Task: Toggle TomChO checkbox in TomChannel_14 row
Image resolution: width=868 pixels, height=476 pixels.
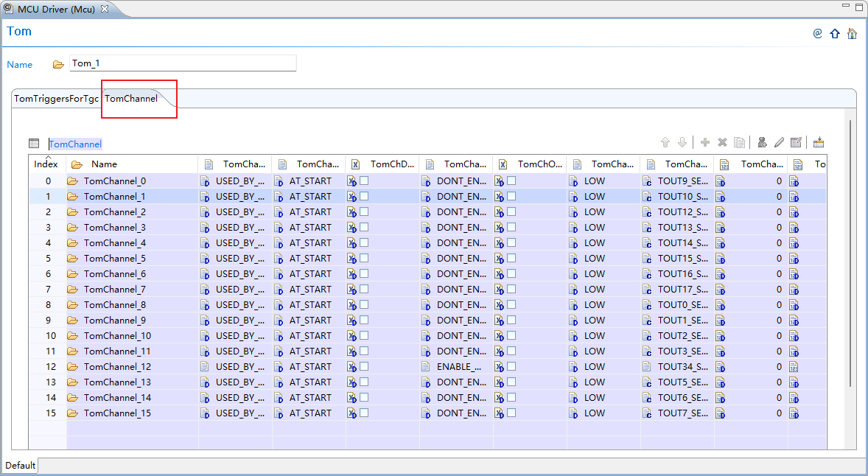Action: click(511, 397)
